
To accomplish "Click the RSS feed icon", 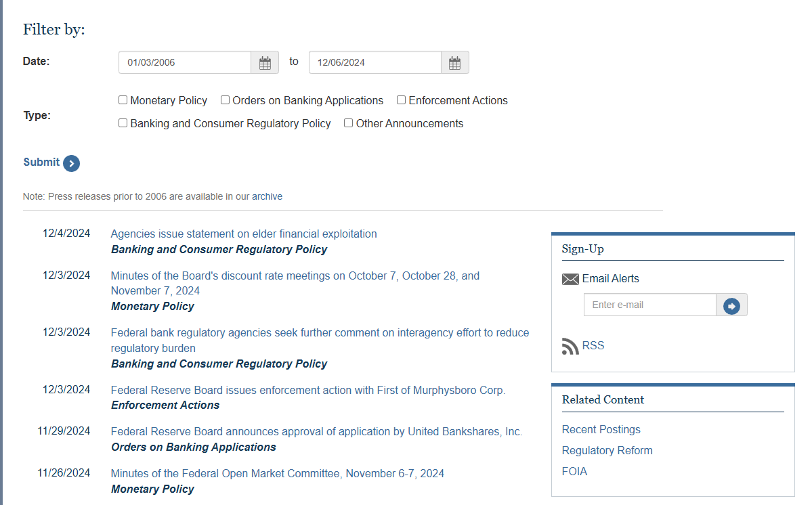I will coord(570,346).
